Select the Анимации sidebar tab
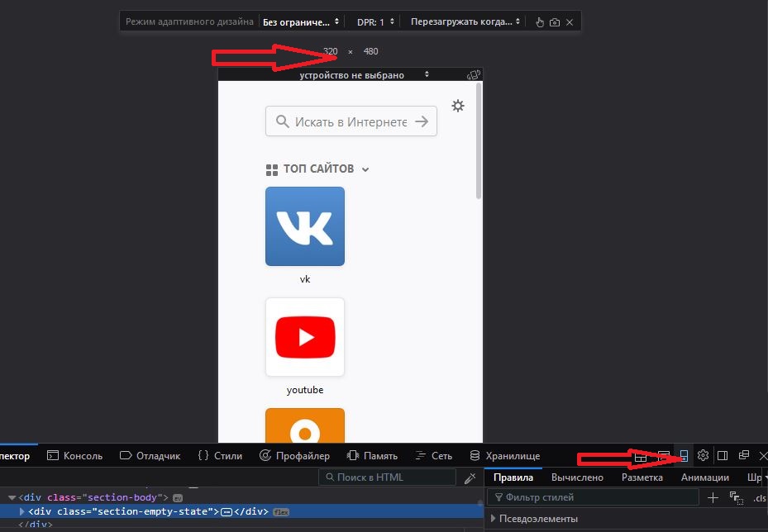The height and width of the screenshot is (532, 768). tap(705, 477)
